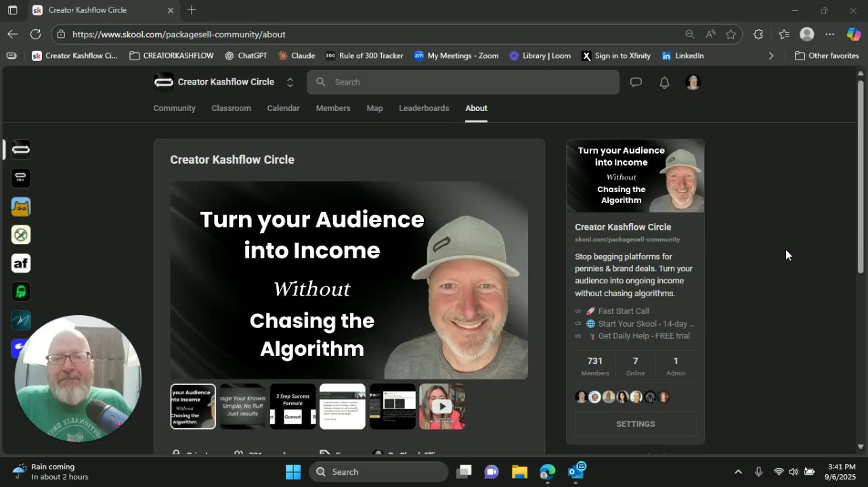
Task: Select the first 'Audience into Income' thumbnail
Action: point(193,407)
